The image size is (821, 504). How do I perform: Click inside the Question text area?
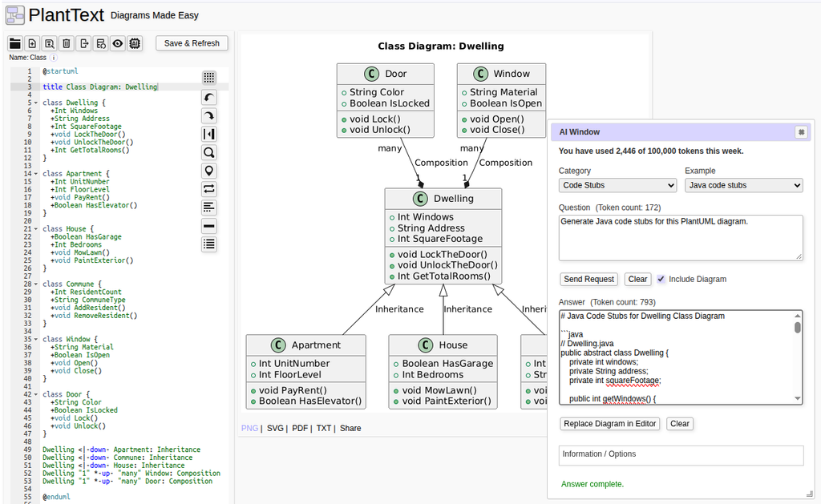(681, 238)
